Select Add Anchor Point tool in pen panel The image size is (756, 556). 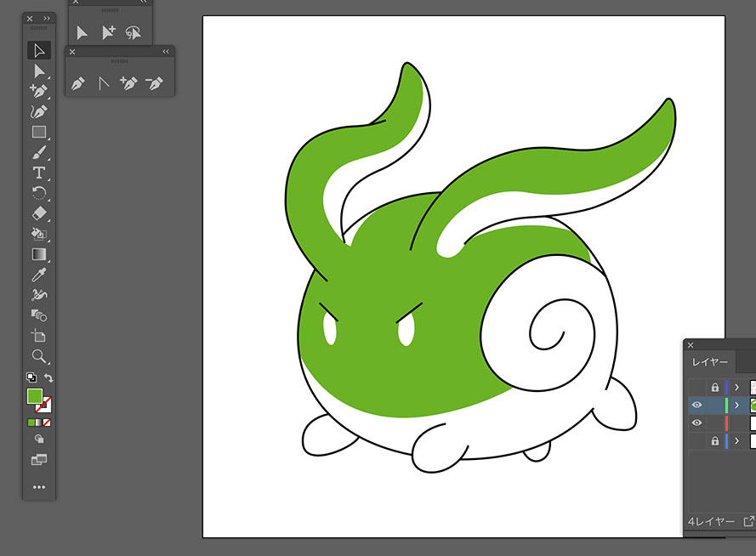pyautogui.click(x=128, y=83)
